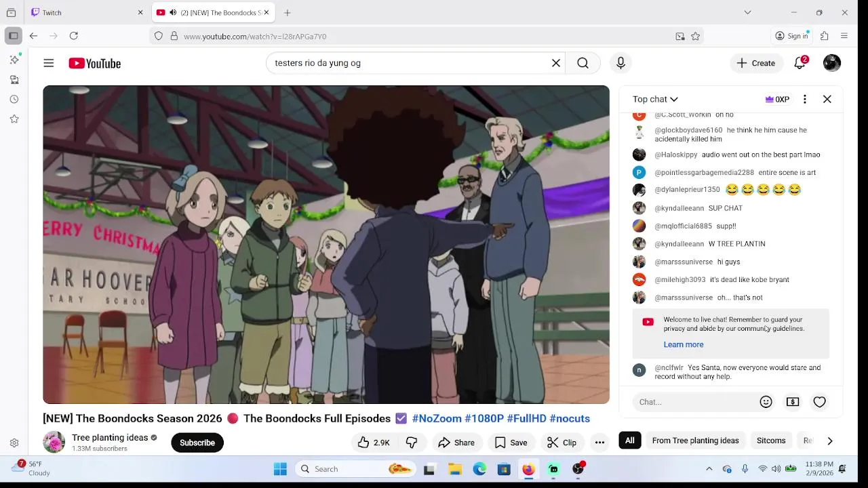Open Firefox sidebar settings gear
The width and height of the screenshot is (868, 488).
(14, 443)
